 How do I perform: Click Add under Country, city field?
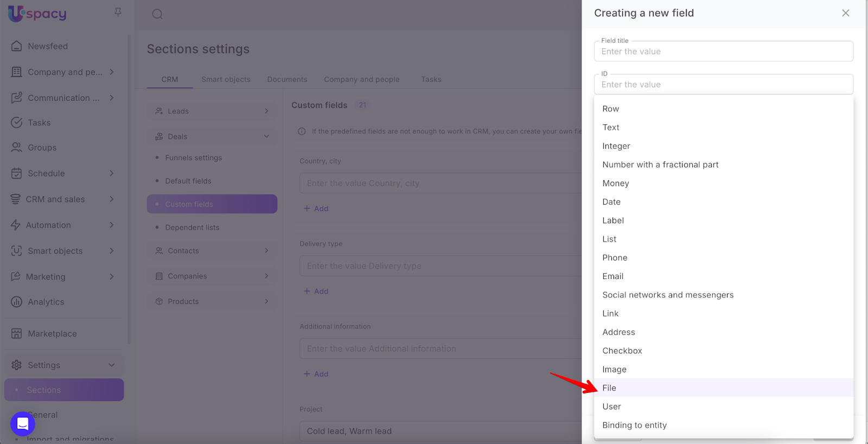(x=316, y=208)
